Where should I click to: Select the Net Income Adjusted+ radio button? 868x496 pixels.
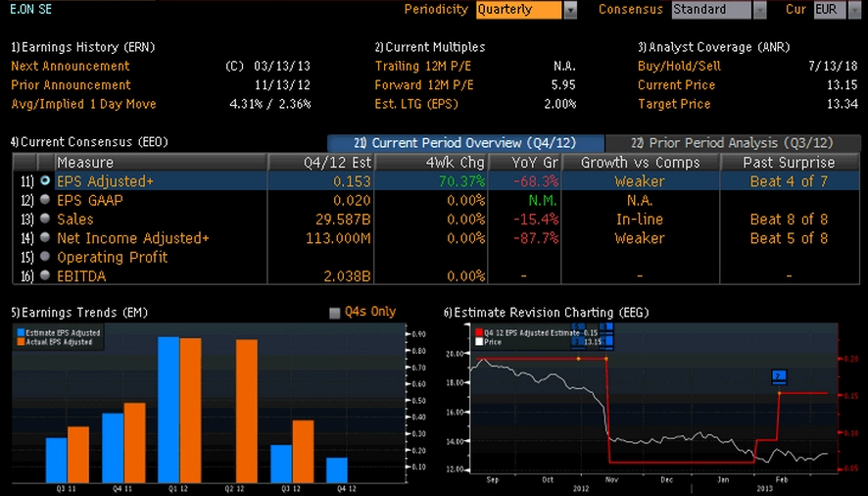45,237
